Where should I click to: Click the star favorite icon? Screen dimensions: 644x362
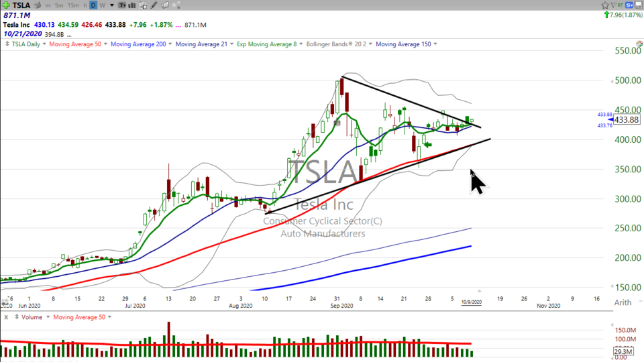click(605, 5)
